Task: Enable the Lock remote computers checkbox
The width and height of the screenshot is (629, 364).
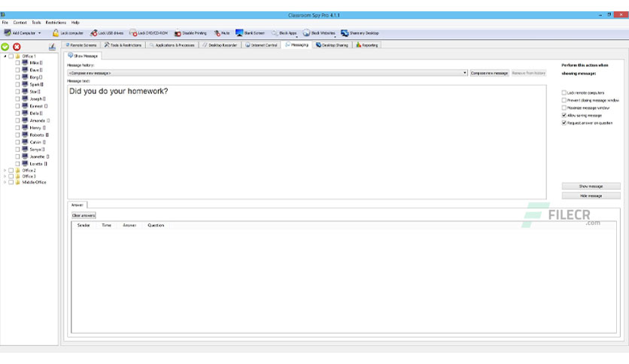Action: point(564,93)
